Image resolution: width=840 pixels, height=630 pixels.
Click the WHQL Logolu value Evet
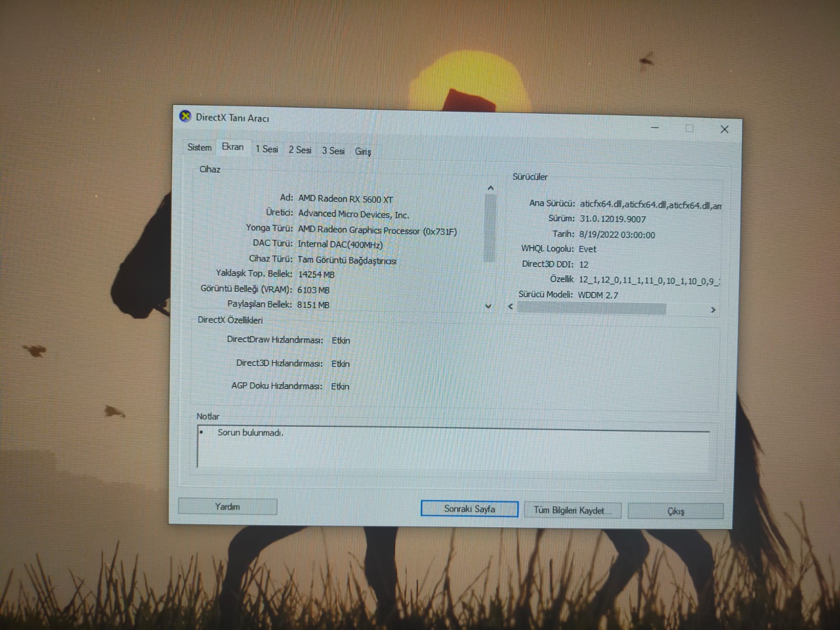587,249
